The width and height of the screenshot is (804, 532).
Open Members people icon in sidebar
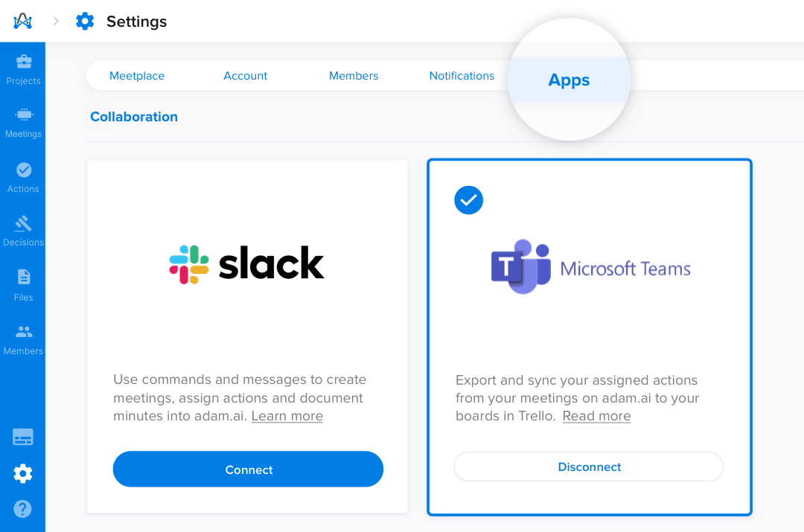[x=24, y=332]
